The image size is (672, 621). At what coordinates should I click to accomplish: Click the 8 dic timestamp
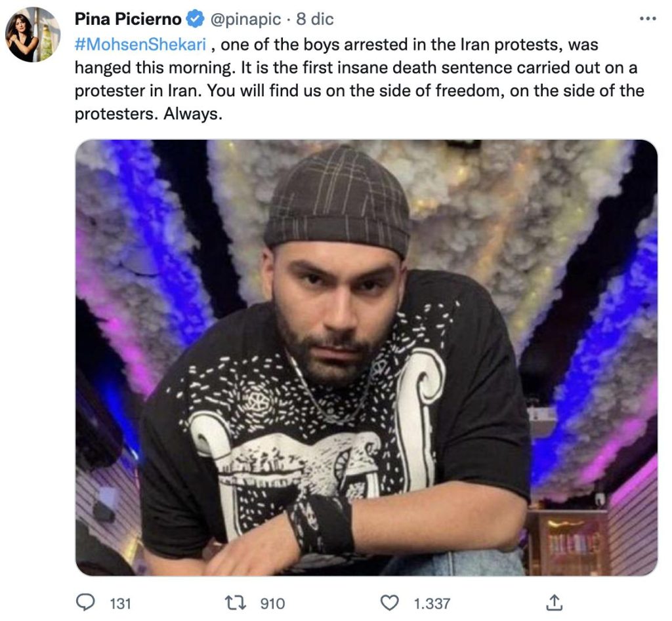click(315, 19)
